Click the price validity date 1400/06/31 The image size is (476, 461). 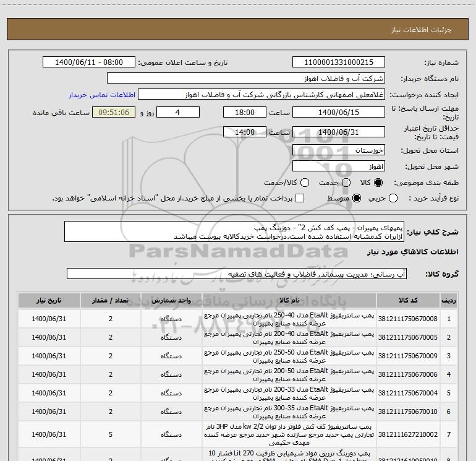339,132
